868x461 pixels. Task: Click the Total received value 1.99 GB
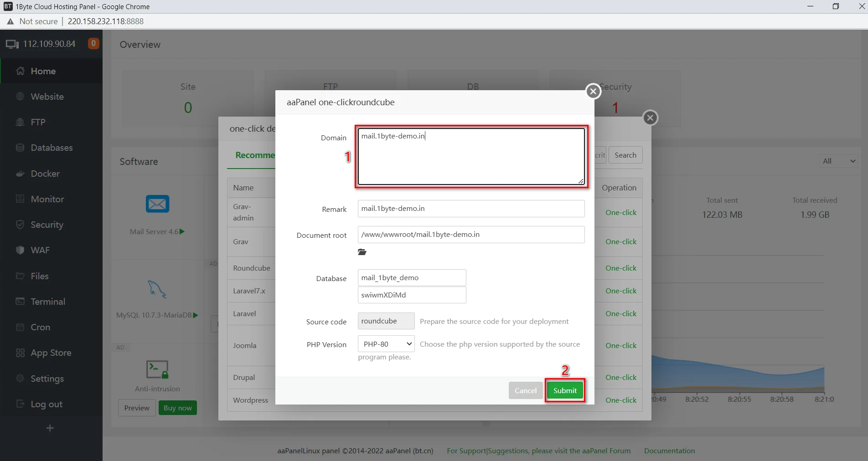815,215
